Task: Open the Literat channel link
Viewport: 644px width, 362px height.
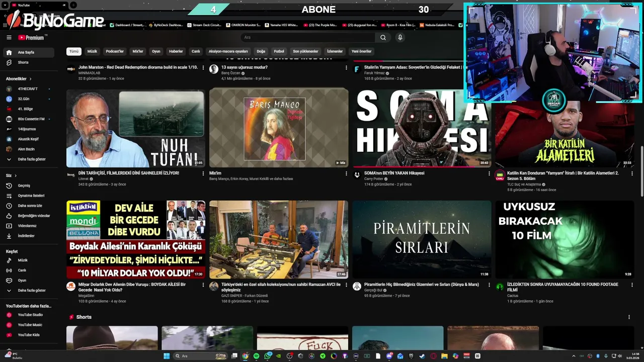Action: coord(84,179)
